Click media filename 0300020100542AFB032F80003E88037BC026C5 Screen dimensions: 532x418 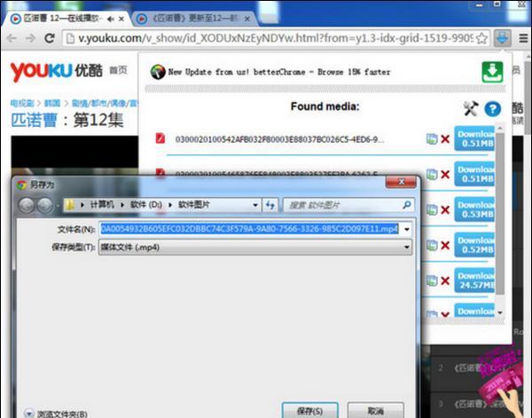coord(279,139)
